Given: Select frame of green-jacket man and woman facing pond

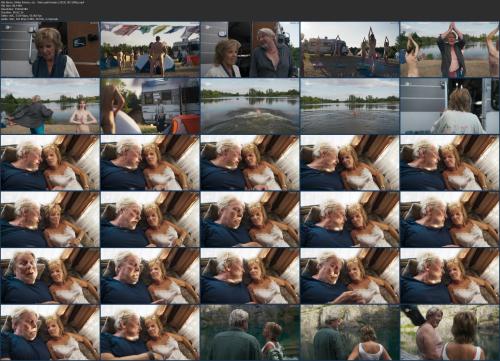Looking at the screenshot, I should click(250, 332).
